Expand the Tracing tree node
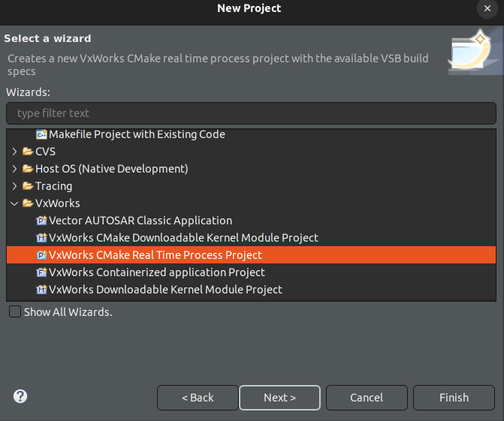Screen dimensions: 504x421 click(14, 186)
